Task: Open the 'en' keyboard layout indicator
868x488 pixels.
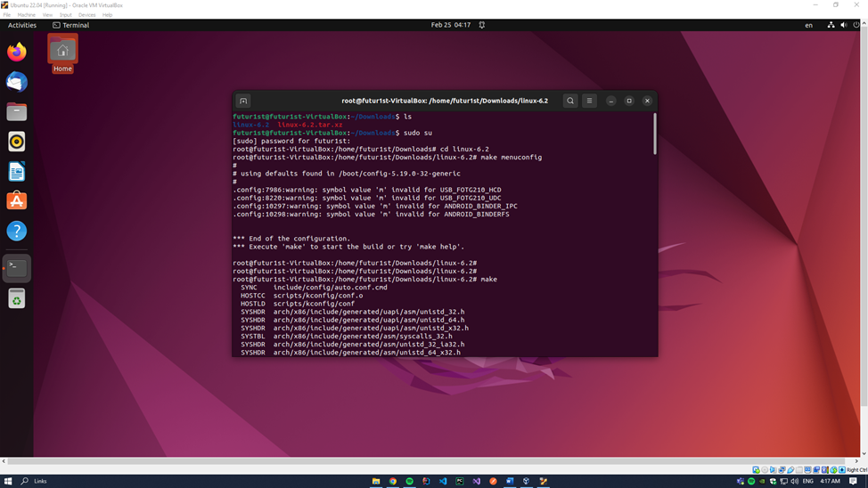Action: tap(809, 25)
